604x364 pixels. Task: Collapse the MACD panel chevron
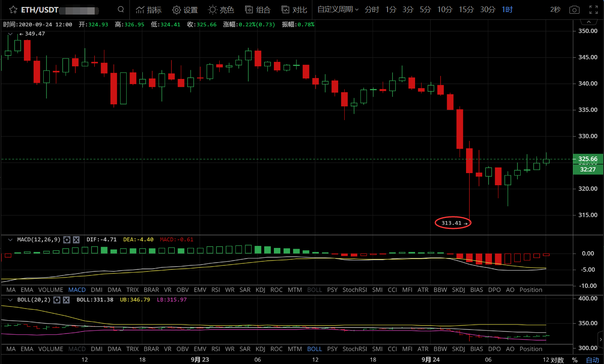(10, 240)
